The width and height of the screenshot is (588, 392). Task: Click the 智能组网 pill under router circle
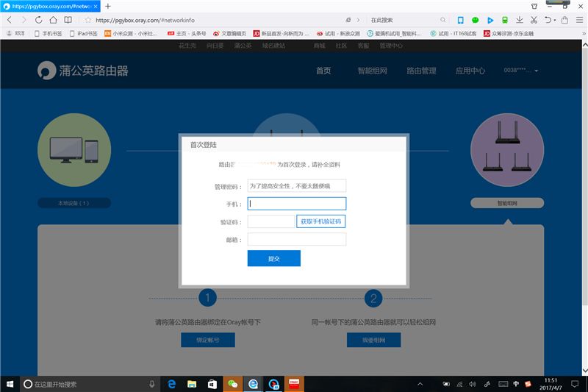(x=507, y=203)
